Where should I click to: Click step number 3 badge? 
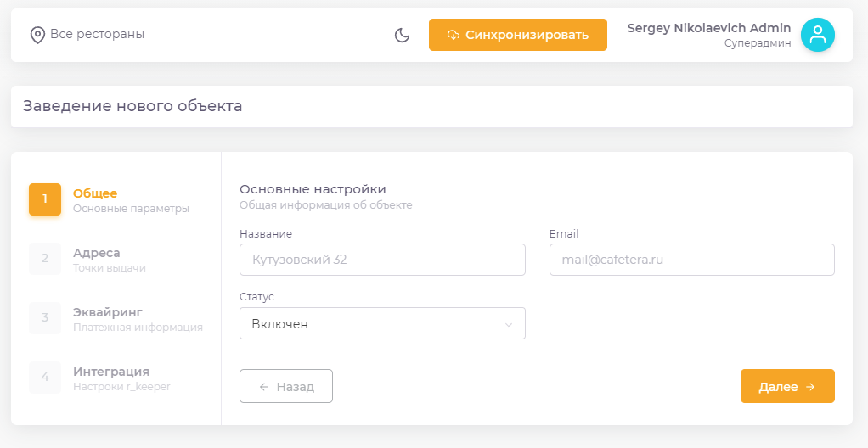(45, 318)
